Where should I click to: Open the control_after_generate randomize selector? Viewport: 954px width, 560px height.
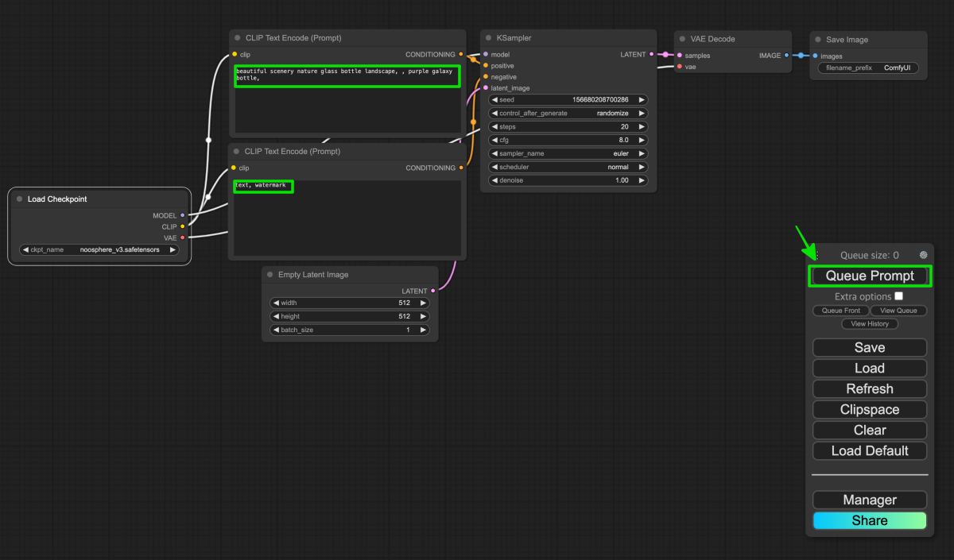coord(568,113)
